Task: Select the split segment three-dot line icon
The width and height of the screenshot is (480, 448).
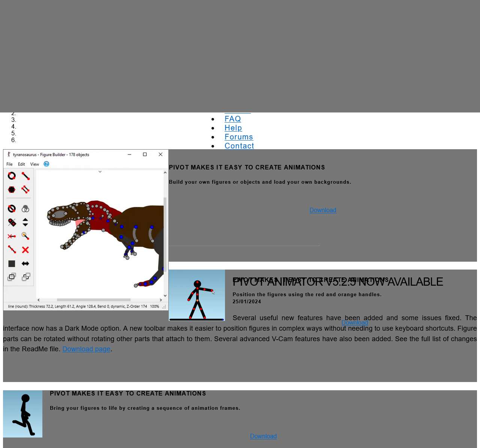Action: coord(12,250)
